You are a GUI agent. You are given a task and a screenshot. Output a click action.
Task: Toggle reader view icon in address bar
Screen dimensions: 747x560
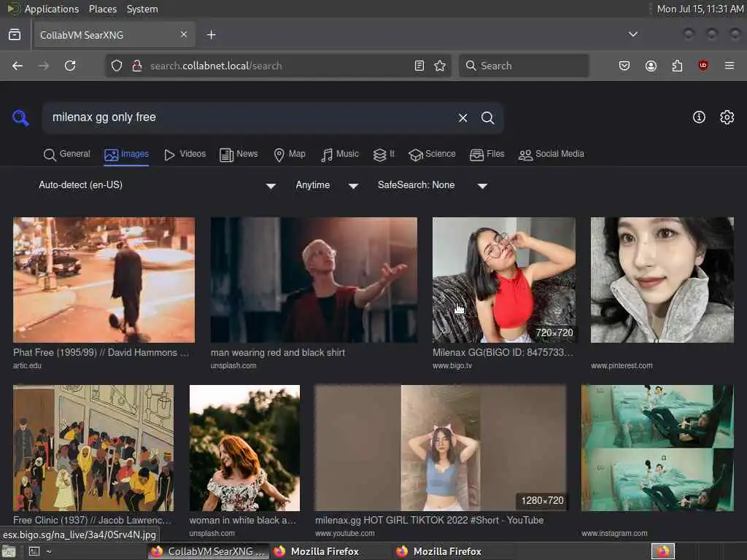point(419,66)
